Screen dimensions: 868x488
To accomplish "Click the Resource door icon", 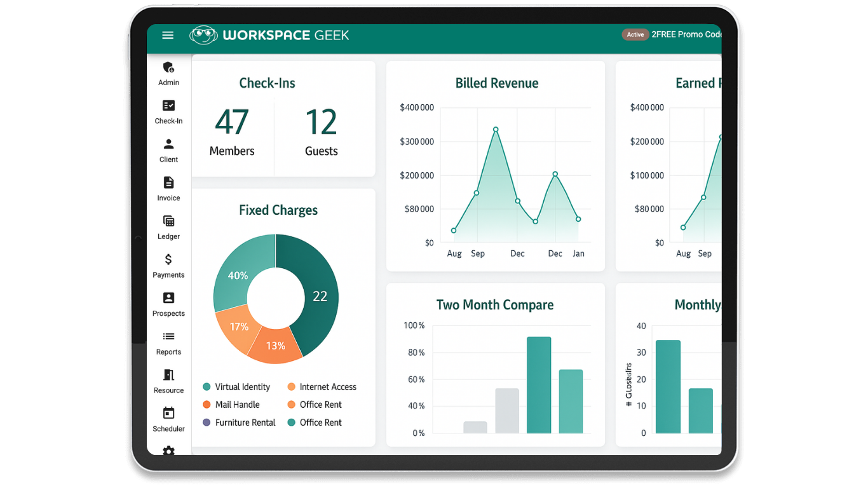I will [x=168, y=375].
